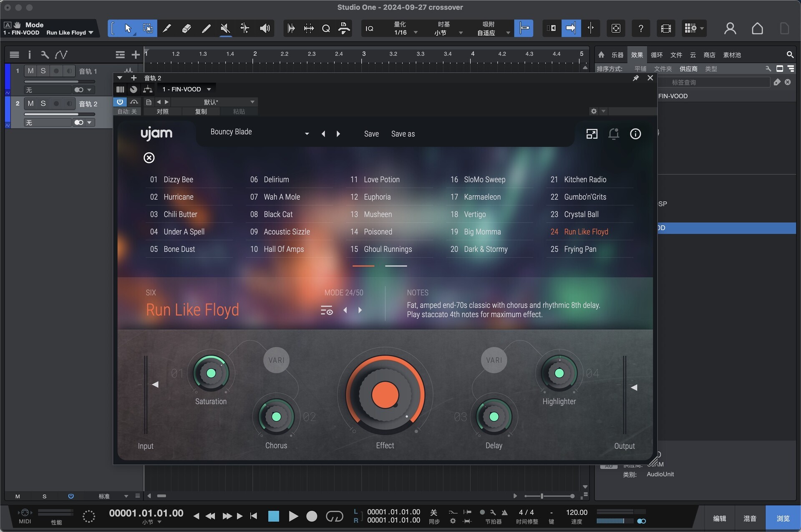Open the help question mark button
The height and width of the screenshot is (532, 801).
coord(641,28)
